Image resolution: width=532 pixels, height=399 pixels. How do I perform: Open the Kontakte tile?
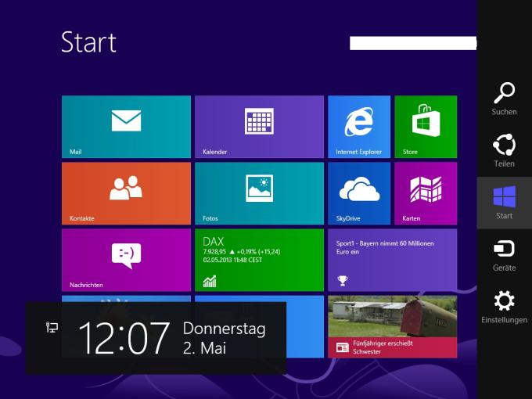pos(126,193)
